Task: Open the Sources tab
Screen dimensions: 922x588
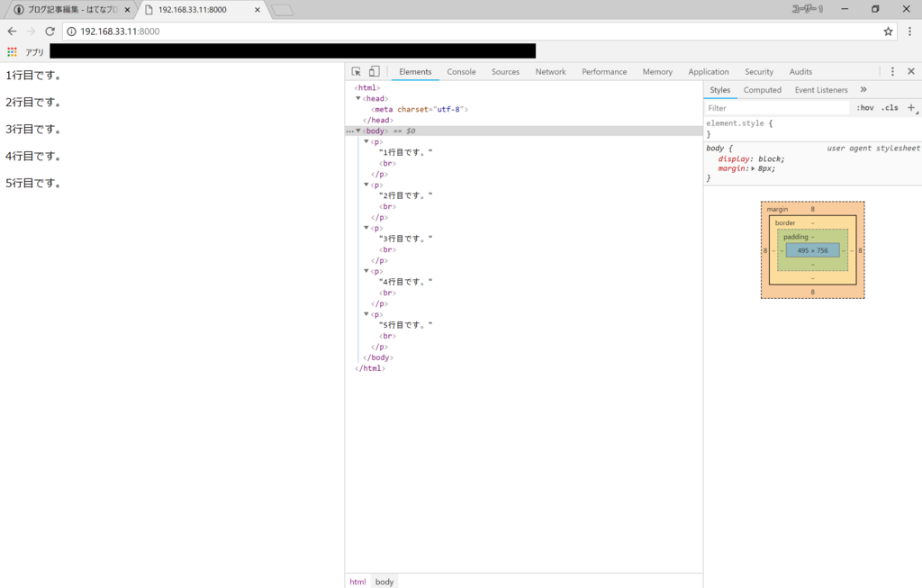Action: [x=505, y=72]
